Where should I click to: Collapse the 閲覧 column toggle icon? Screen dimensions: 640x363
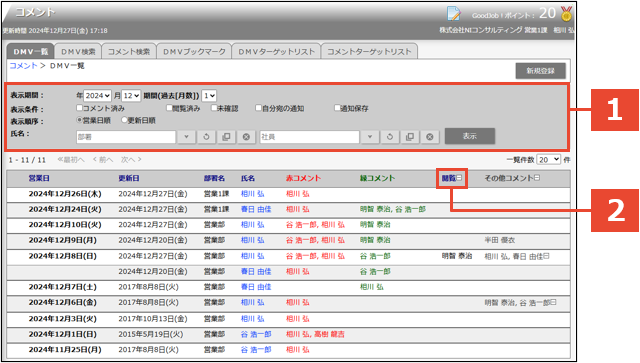pos(459,178)
